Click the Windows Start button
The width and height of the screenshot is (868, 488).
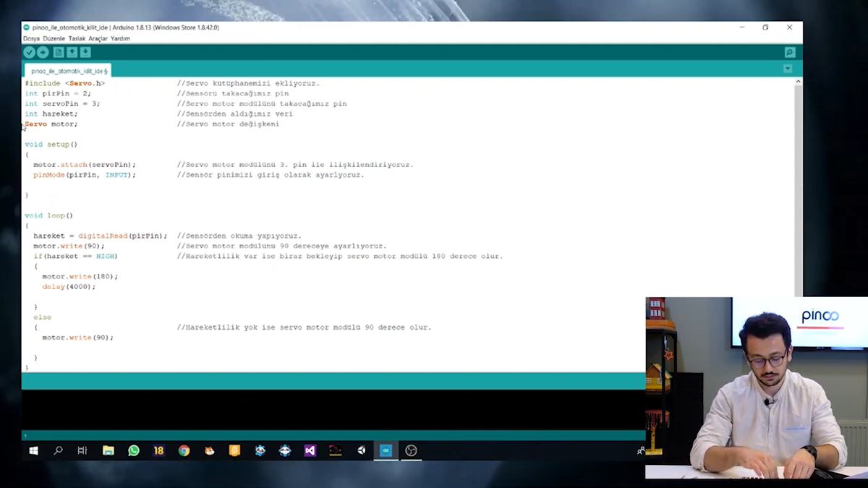coord(33,450)
